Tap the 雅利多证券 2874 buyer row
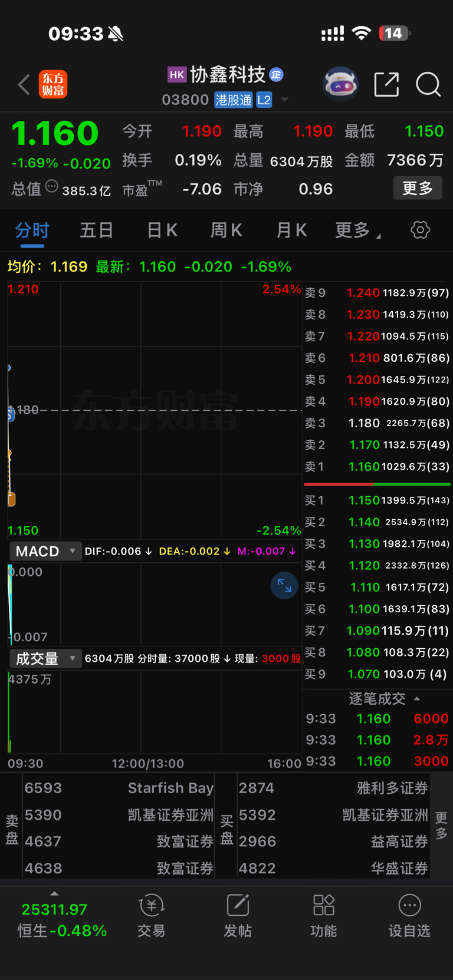Screen dimensions: 453x980 pyautogui.click(x=333, y=788)
